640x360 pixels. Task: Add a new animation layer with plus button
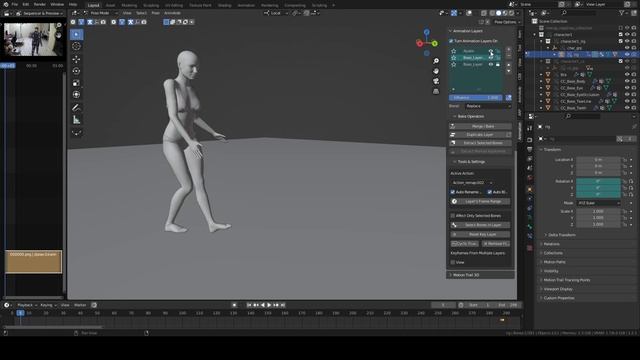tap(509, 49)
